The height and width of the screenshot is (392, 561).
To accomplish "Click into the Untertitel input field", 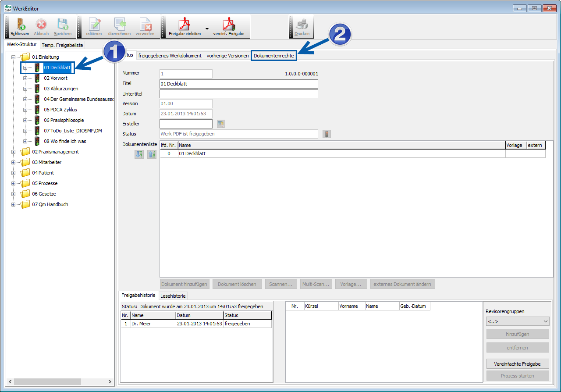I will (238, 94).
